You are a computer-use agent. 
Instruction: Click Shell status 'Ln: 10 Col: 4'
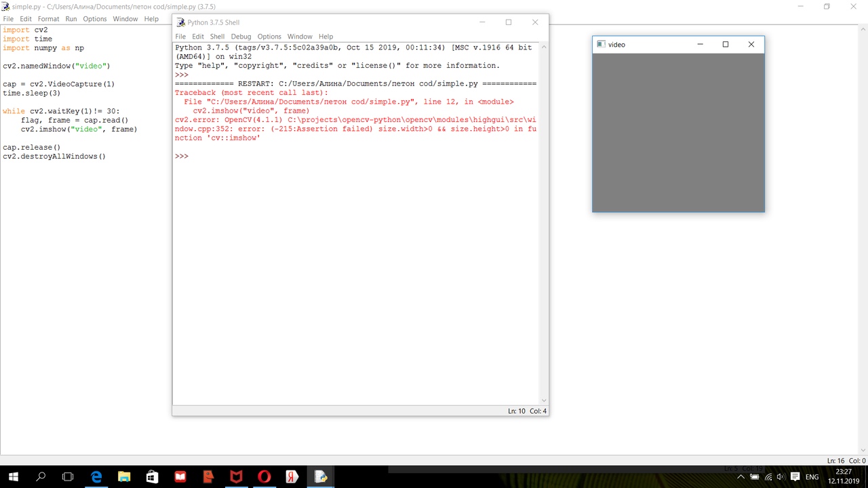(x=527, y=411)
